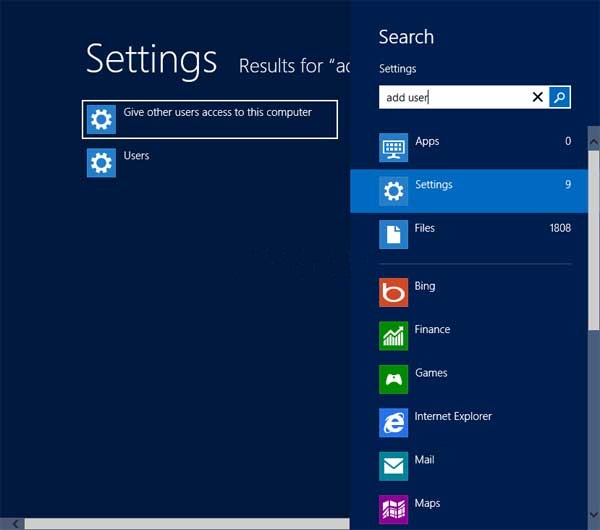Open Give other users access to this computer

(x=210, y=119)
